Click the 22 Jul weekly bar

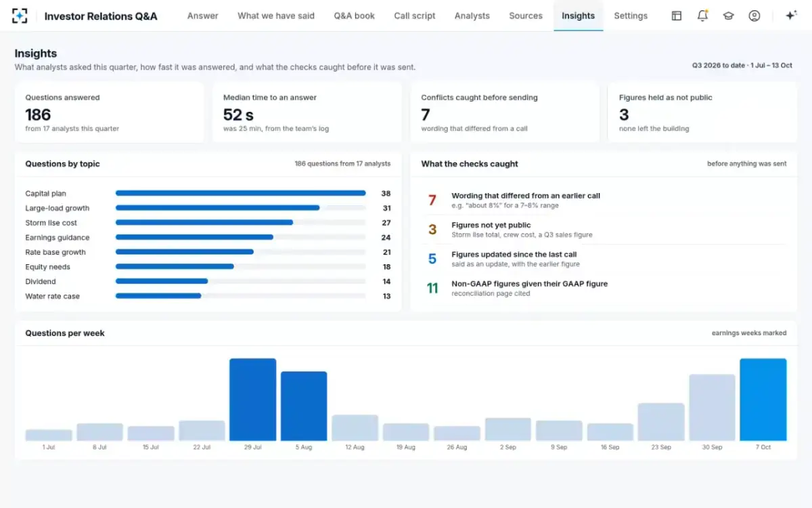click(x=202, y=431)
